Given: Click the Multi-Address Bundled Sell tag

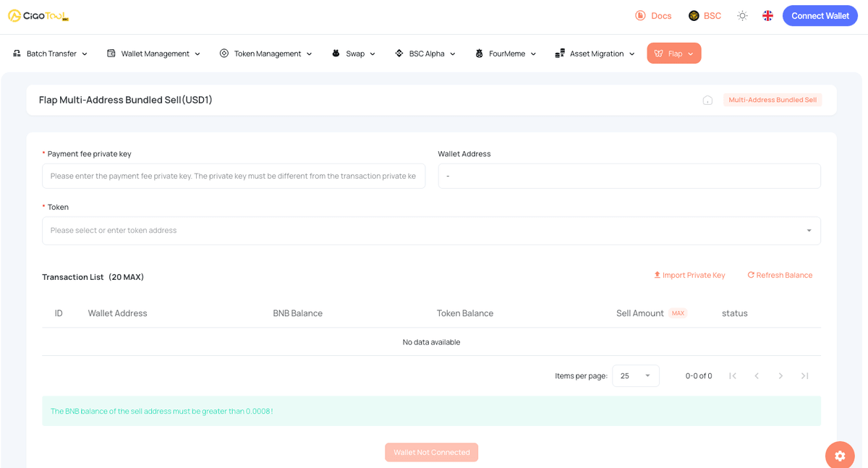Looking at the screenshot, I should click(773, 100).
